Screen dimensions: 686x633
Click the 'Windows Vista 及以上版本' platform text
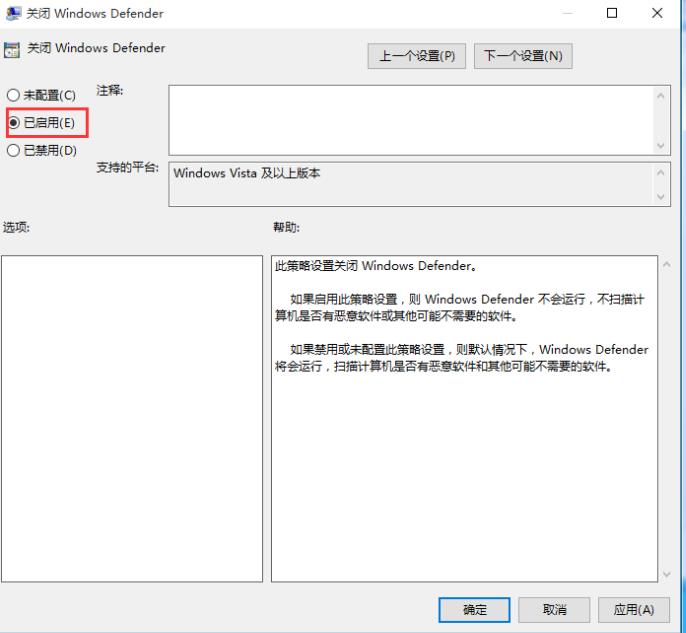click(x=247, y=173)
